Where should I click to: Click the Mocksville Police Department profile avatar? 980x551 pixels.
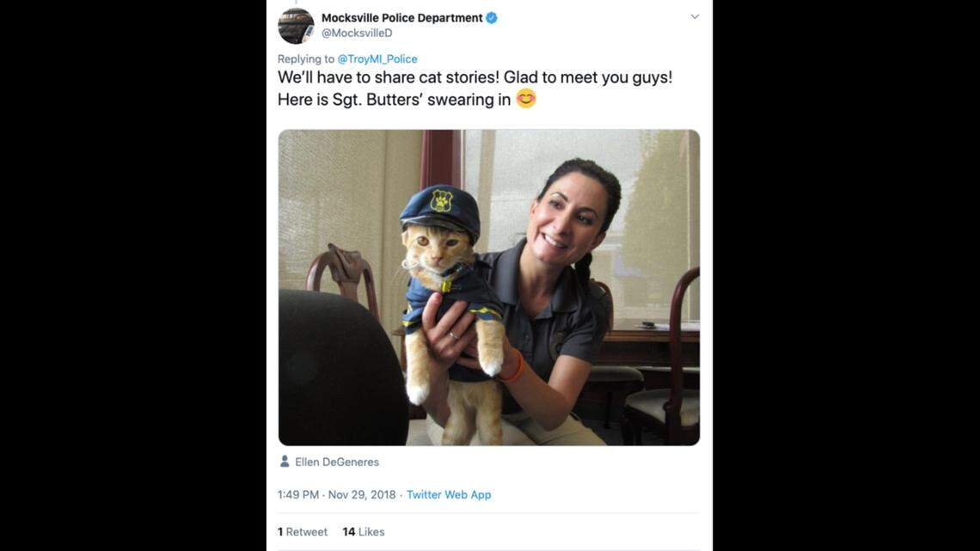[x=296, y=26]
